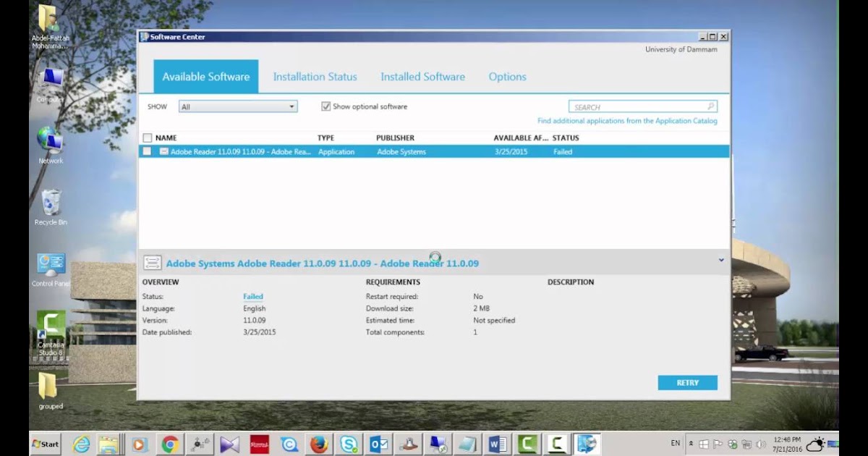Open Visual Studio from the taskbar
The height and width of the screenshot is (456, 868).
(x=229, y=444)
